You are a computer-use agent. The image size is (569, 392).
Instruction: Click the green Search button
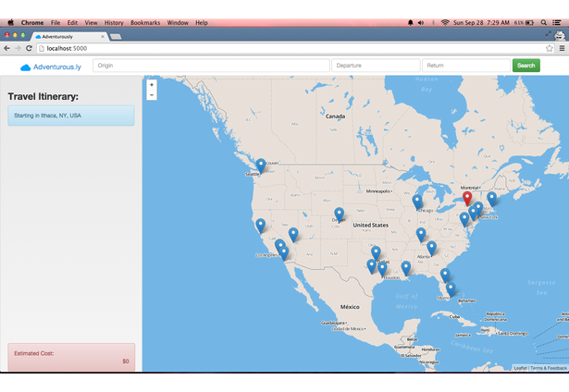(526, 66)
